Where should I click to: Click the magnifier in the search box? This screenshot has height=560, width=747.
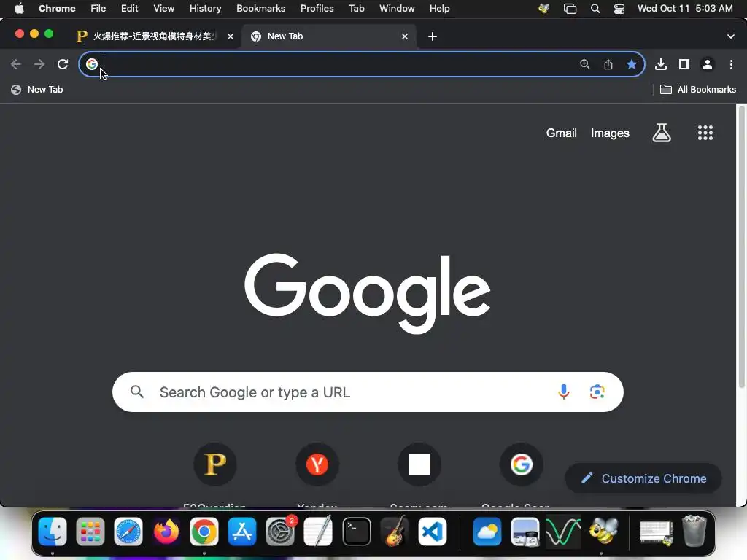point(137,392)
